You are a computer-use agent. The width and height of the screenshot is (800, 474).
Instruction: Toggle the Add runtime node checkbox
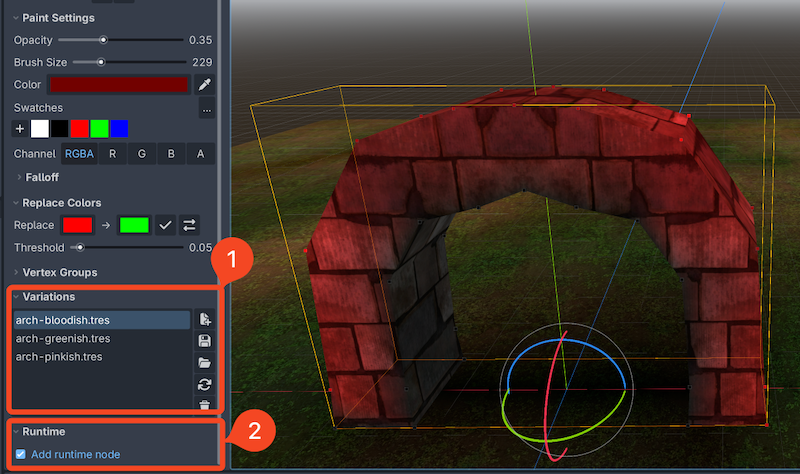coord(20,454)
